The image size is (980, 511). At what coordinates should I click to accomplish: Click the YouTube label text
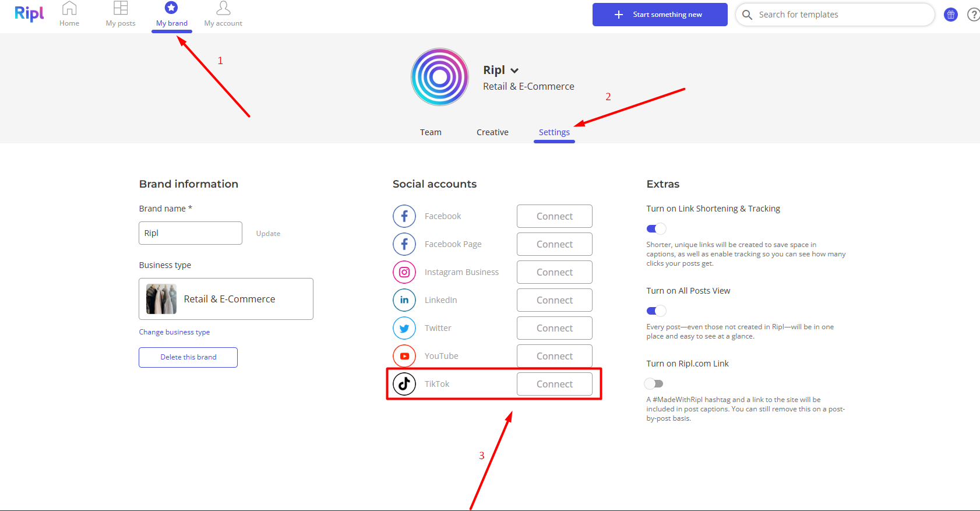pyautogui.click(x=441, y=356)
